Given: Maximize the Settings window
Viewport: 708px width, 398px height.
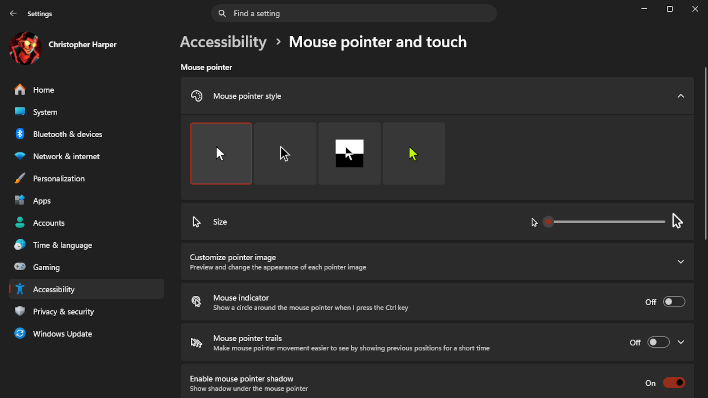Looking at the screenshot, I should coord(670,9).
